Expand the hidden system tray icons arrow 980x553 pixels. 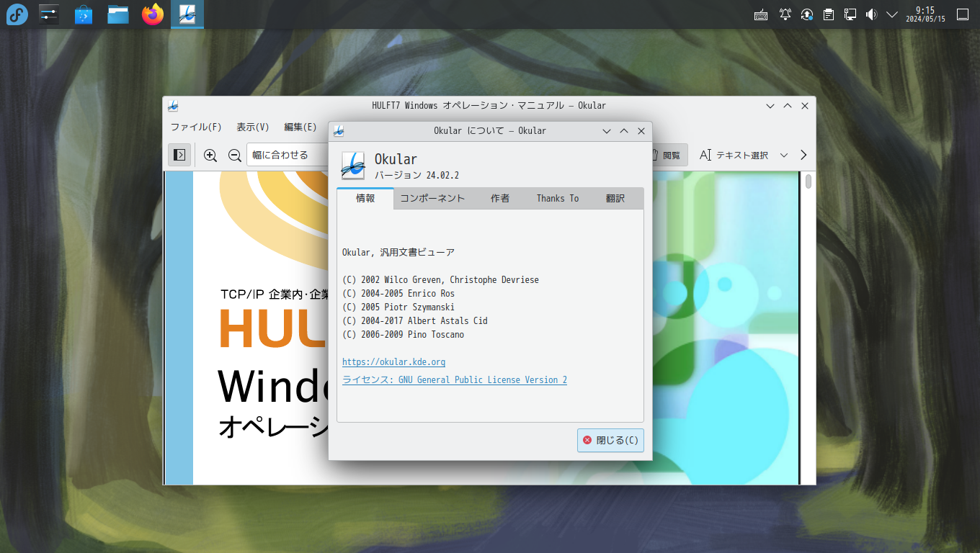pyautogui.click(x=892, y=14)
